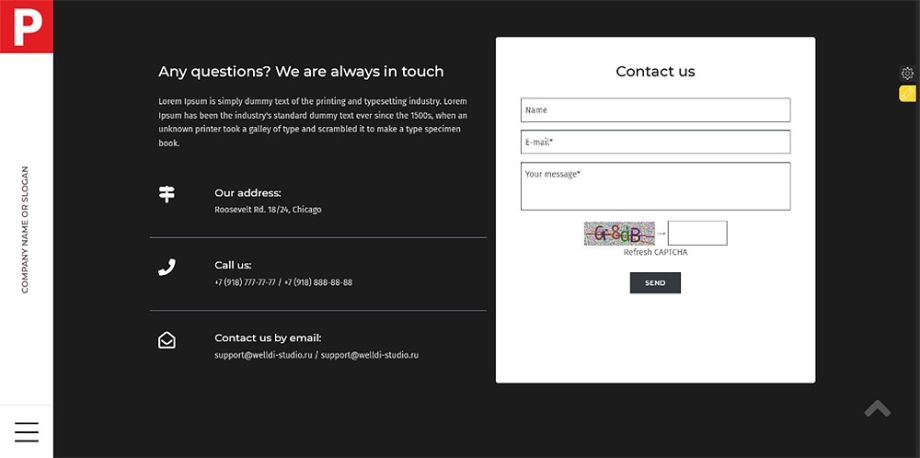Refresh the CAPTCHA via the link
The height and width of the screenshot is (458, 920).
655,253
